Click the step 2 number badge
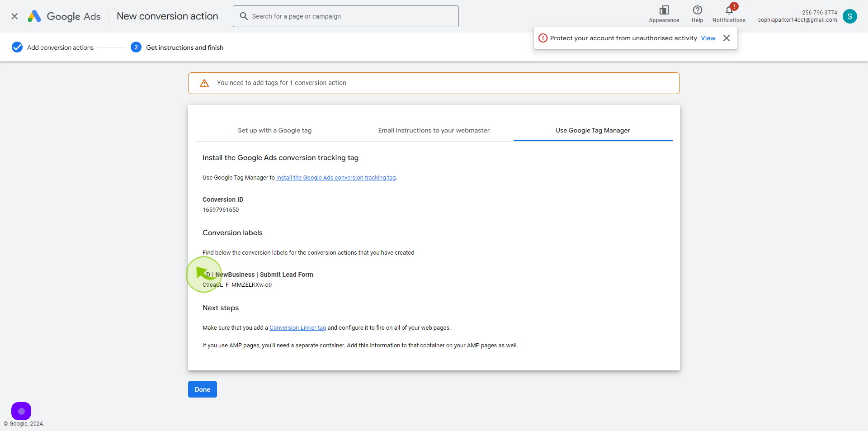This screenshot has height=431, width=868. point(136,47)
